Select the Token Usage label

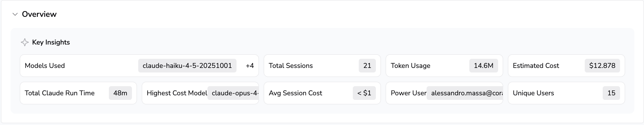(410, 66)
